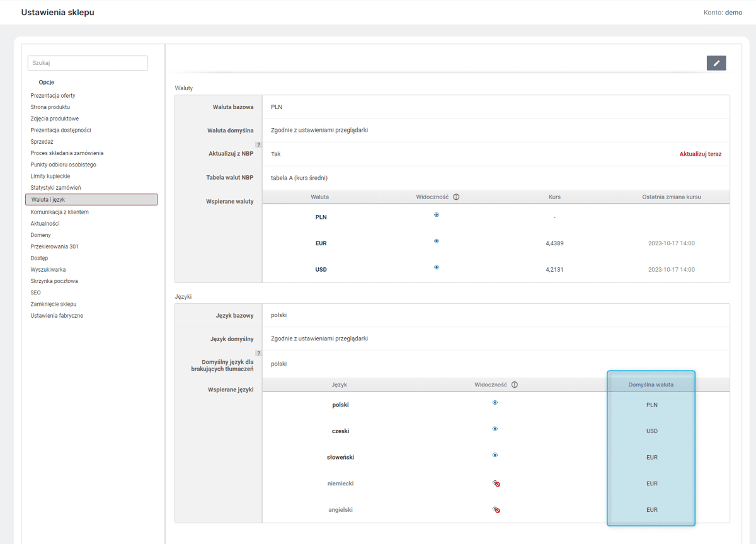Image resolution: width=756 pixels, height=544 pixels.
Task: Click the Aktualizuj teraz link
Action: pyautogui.click(x=701, y=154)
